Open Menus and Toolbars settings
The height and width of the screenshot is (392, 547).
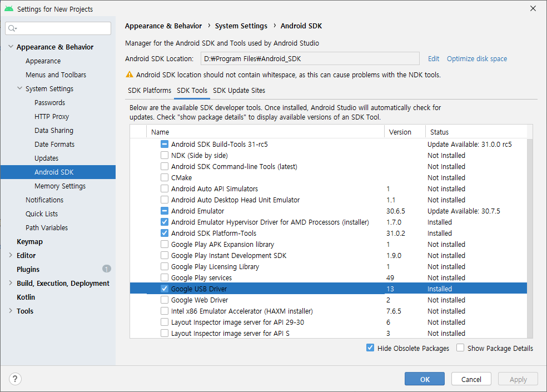[x=56, y=75]
